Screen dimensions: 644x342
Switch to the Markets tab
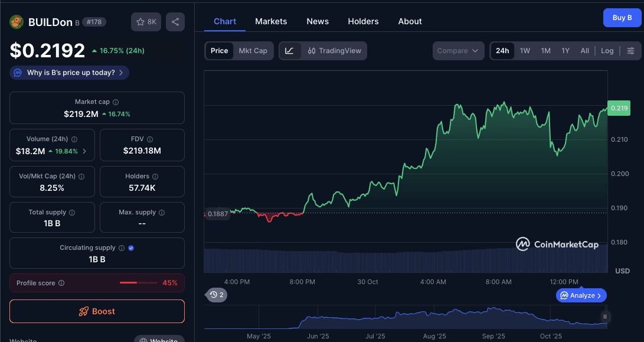coord(271,21)
